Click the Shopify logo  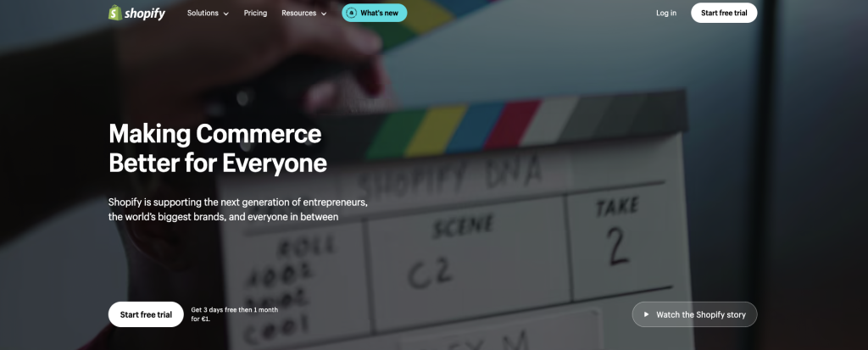(136, 13)
